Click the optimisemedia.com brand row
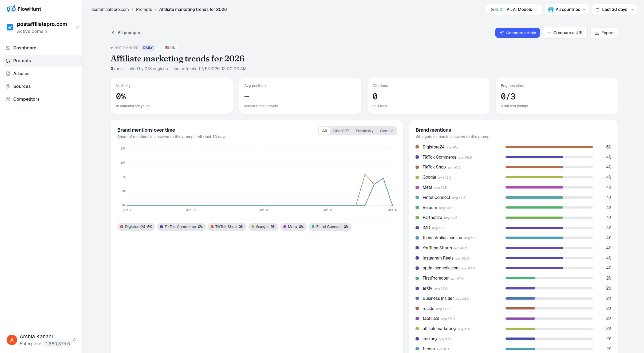 click(x=513, y=268)
